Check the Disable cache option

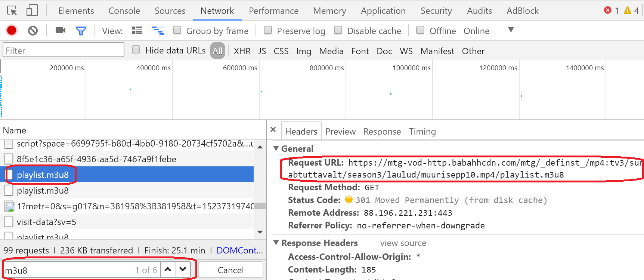pyautogui.click(x=338, y=30)
